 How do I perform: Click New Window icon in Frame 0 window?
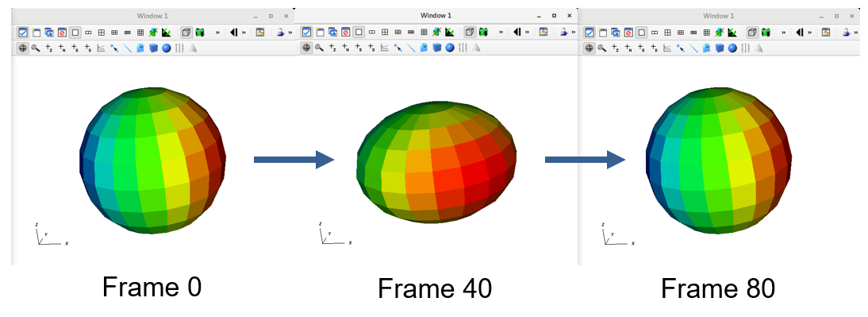pos(36,33)
